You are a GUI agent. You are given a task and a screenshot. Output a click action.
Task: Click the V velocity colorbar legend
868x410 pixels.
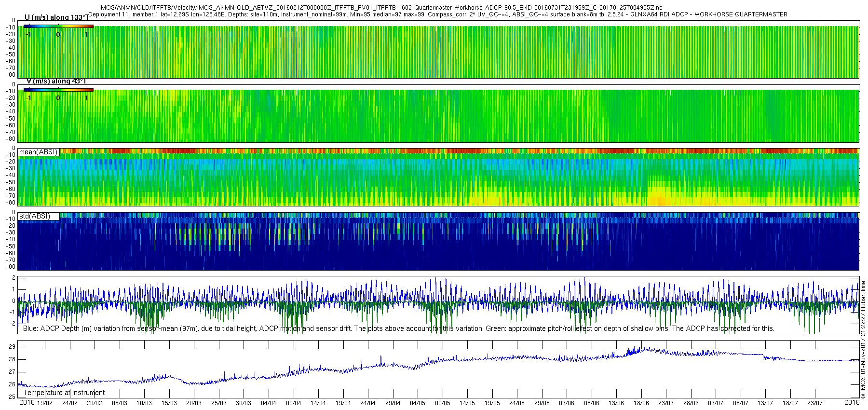coord(58,90)
